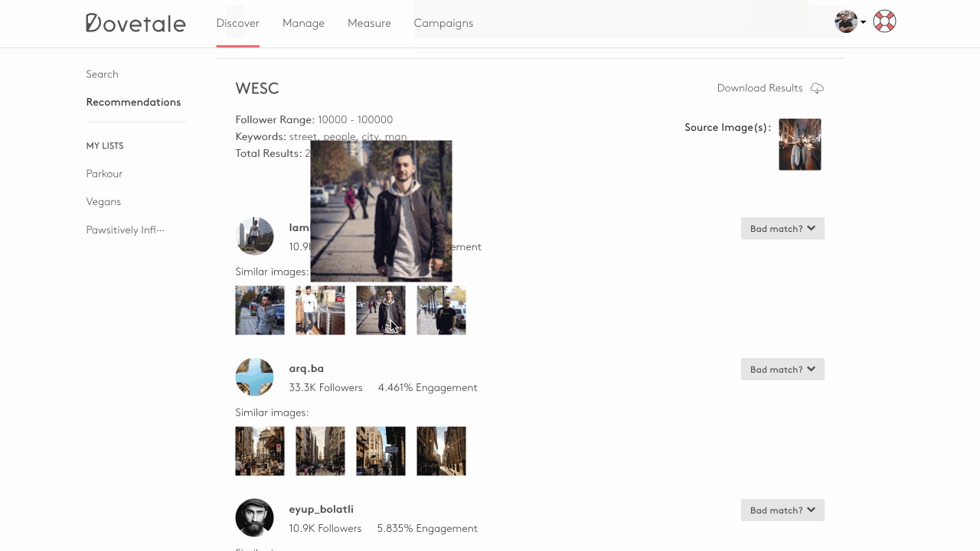Open third similar image under the cursor
This screenshot has height=551, width=980.
coord(381,310)
